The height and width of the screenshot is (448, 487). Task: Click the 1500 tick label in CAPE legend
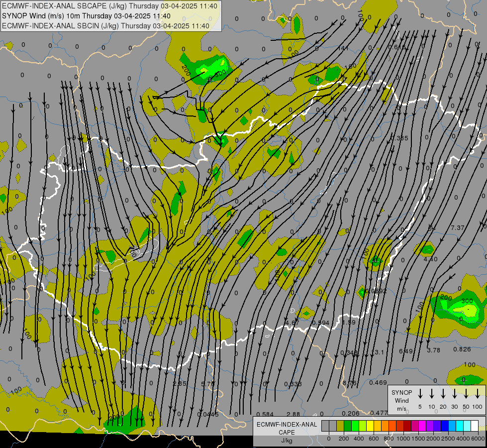(x=418, y=439)
